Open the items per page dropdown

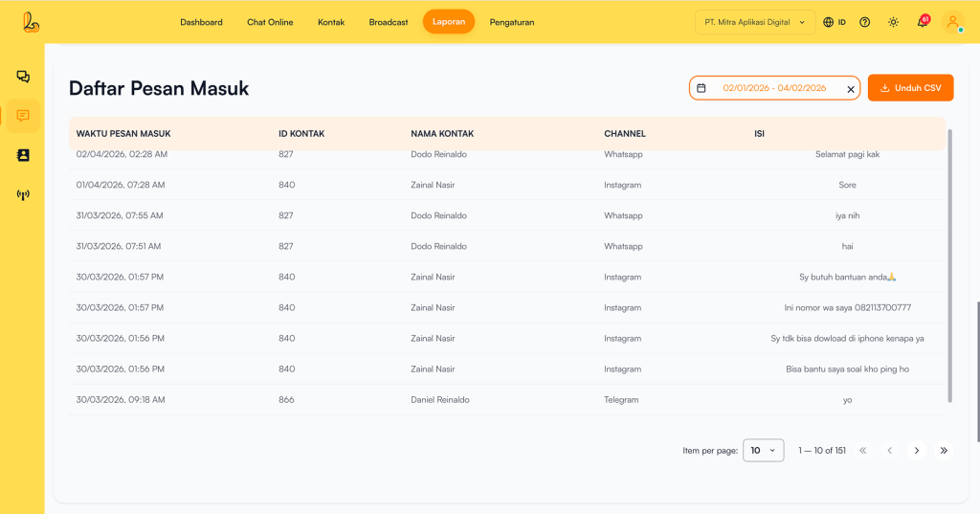763,450
